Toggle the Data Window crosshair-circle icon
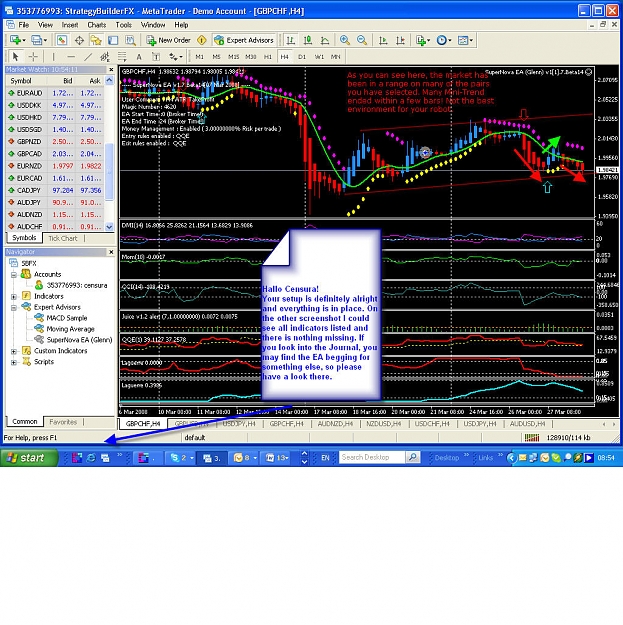The height and width of the screenshot is (625, 623). [x=79, y=40]
